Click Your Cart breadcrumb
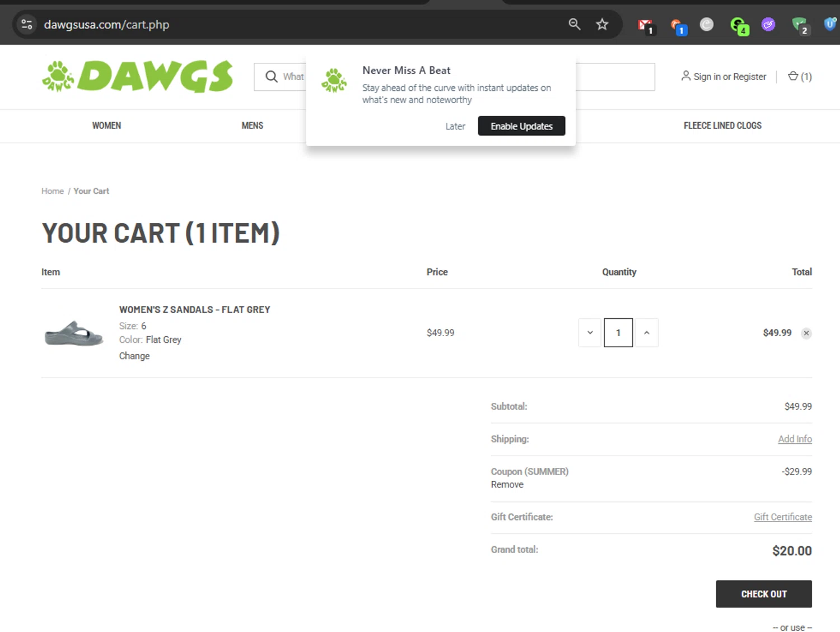 [91, 191]
